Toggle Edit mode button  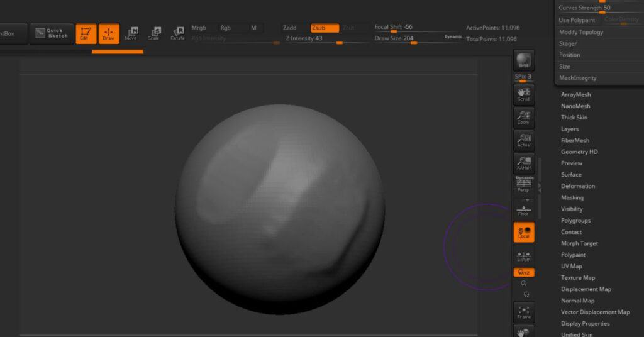click(86, 33)
